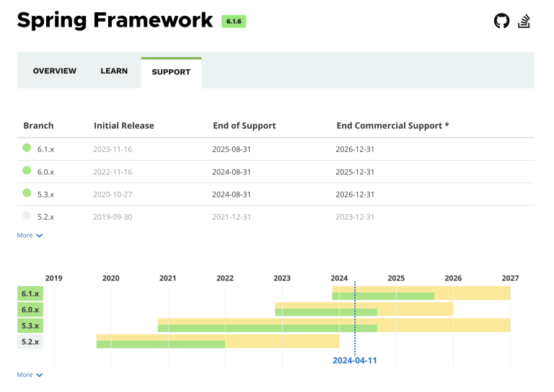Open the GitHub repository icon
Screen dimensions: 554x392
tap(502, 21)
